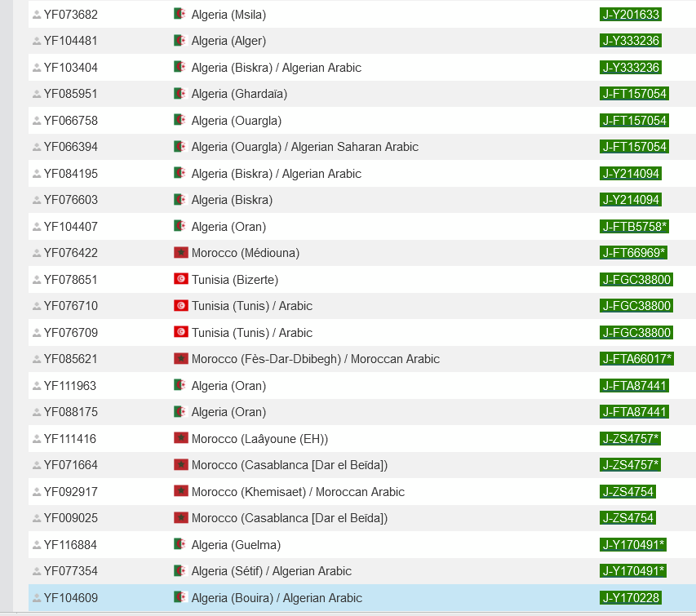Open J-Y333236 link in YF104481 row
696x616 pixels.
click(x=630, y=41)
